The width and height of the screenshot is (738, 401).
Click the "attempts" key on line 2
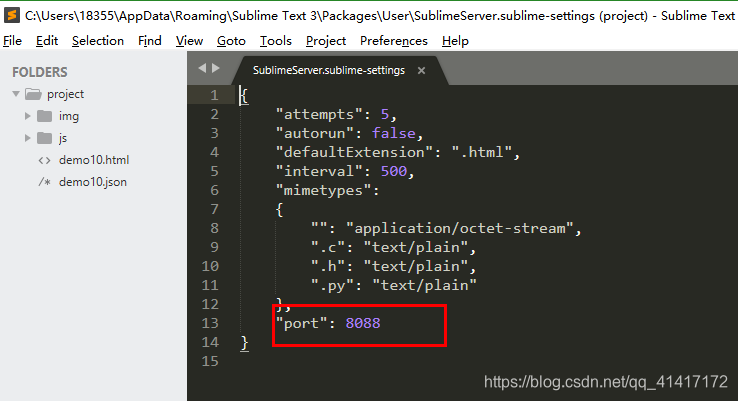click(319, 114)
